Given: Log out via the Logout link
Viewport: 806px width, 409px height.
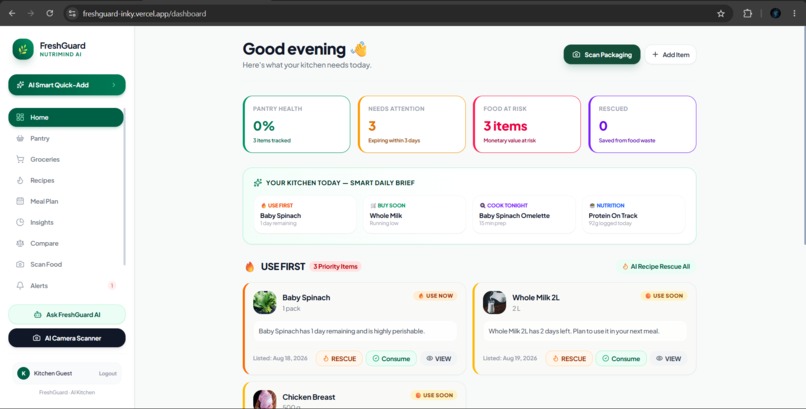Looking at the screenshot, I should pyautogui.click(x=108, y=374).
